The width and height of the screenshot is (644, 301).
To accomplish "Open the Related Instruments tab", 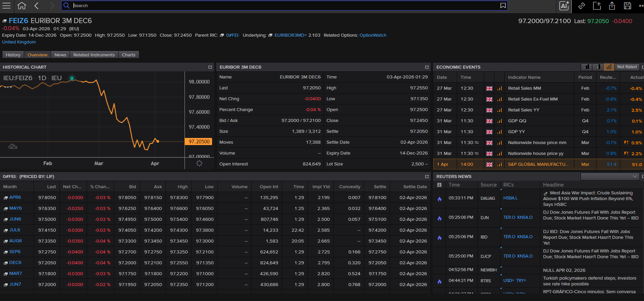I will click(94, 55).
